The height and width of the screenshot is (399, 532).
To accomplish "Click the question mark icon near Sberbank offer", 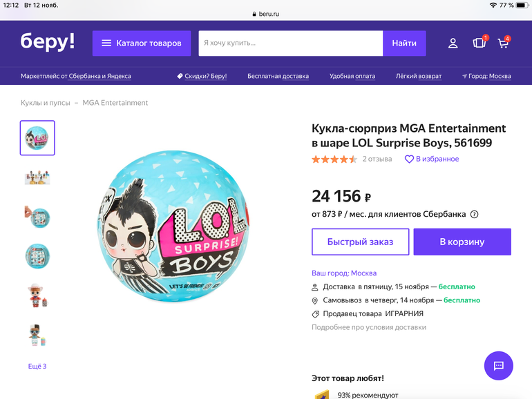I will [474, 214].
